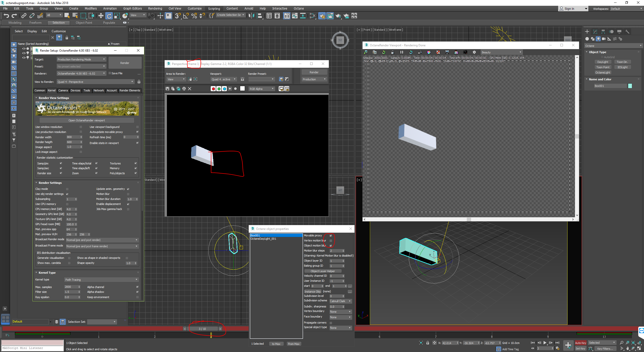Open the Rendering menu
This screenshot has width=644, height=352.
pyautogui.click(x=155, y=8)
